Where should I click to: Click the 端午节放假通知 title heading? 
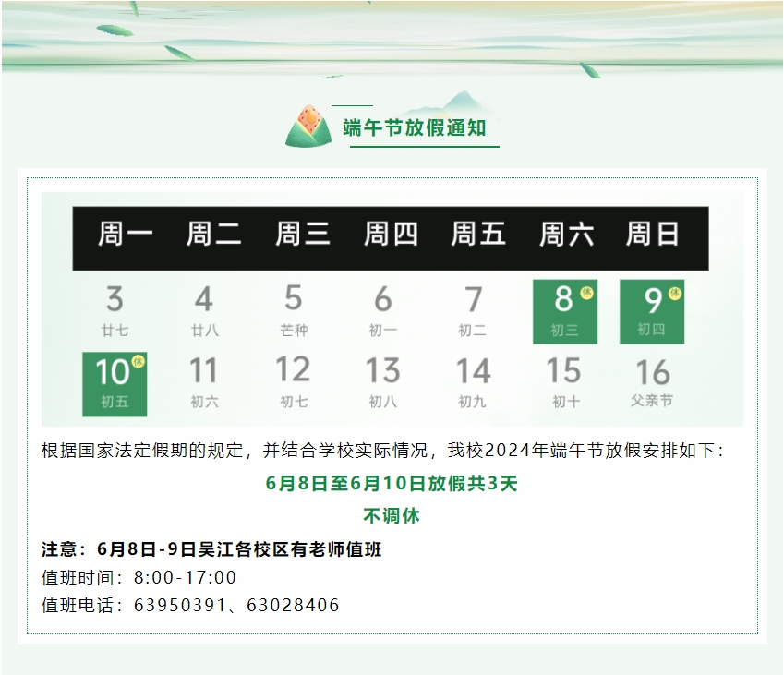[415, 128]
